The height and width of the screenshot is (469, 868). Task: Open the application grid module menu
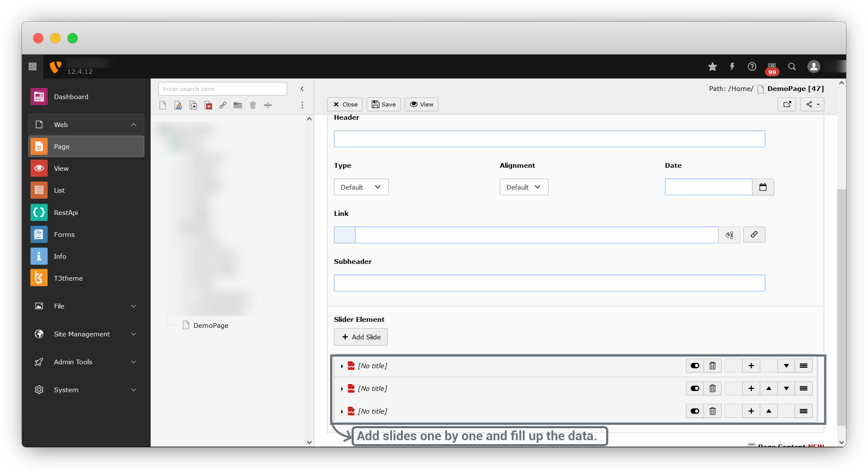point(33,67)
